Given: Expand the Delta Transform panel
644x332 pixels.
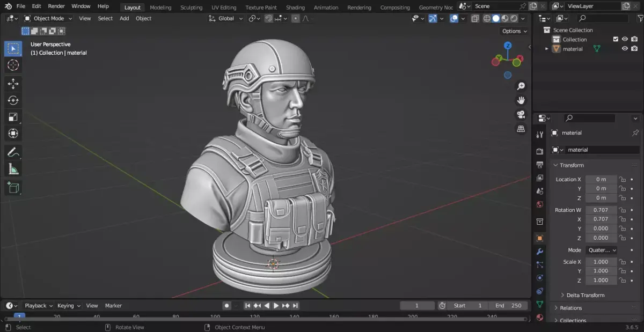Looking at the screenshot, I should pyautogui.click(x=586, y=295).
